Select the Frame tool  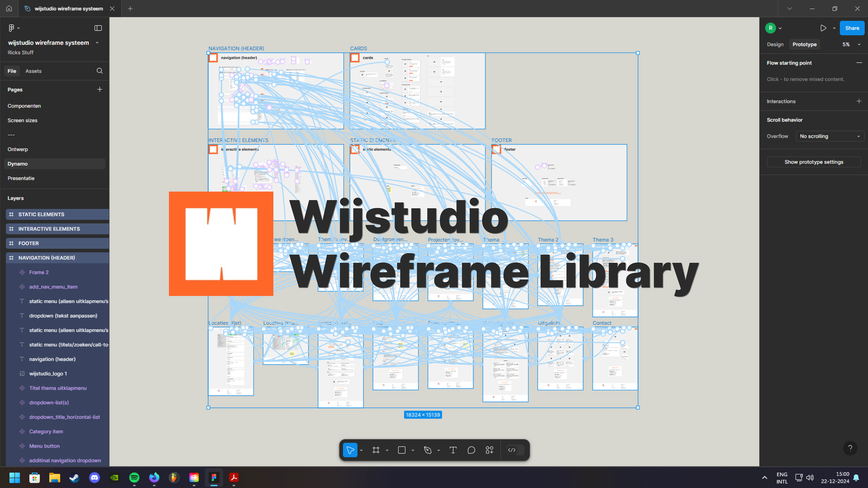pyautogui.click(x=376, y=450)
